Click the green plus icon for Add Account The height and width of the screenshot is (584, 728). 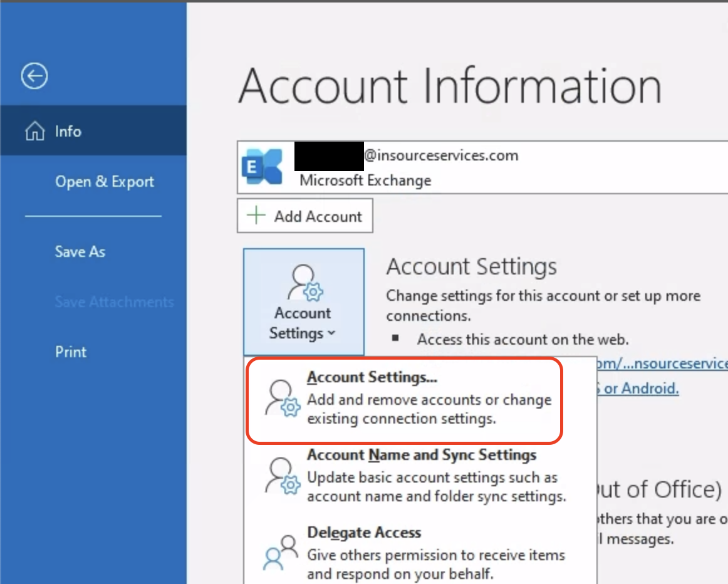256,216
